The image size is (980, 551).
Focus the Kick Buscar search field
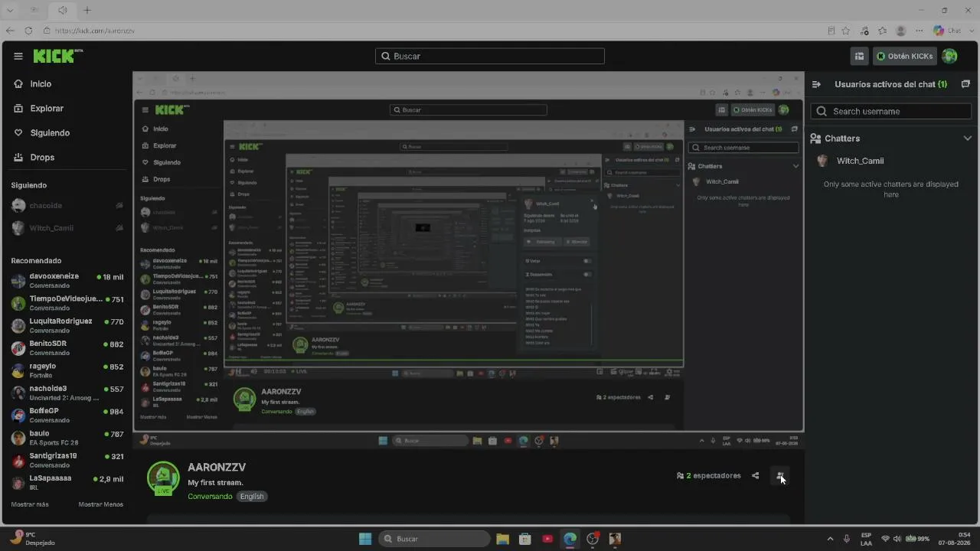pyautogui.click(x=490, y=56)
